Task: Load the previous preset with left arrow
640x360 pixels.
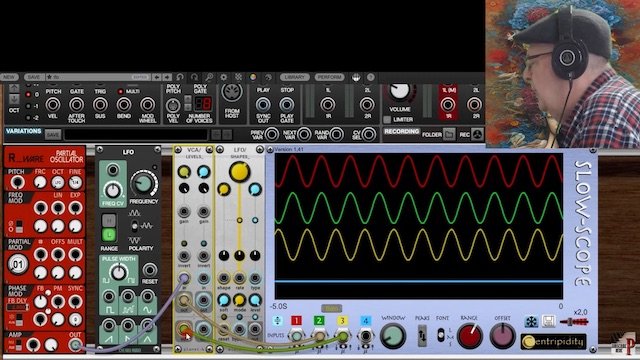Action: tap(157, 77)
